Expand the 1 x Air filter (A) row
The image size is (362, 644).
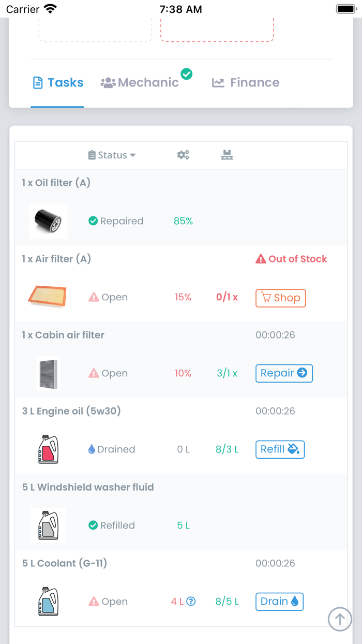[x=56, y=259]
